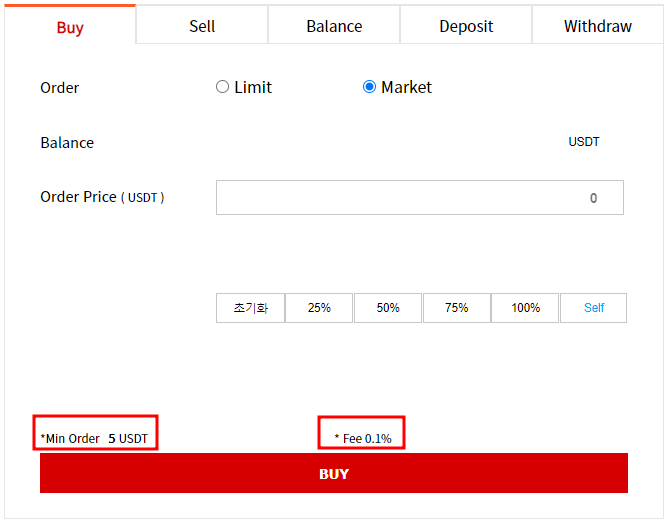Click the Order Price (USDT) label
This screenshot has width=671, height=523.
pos(102,197)
